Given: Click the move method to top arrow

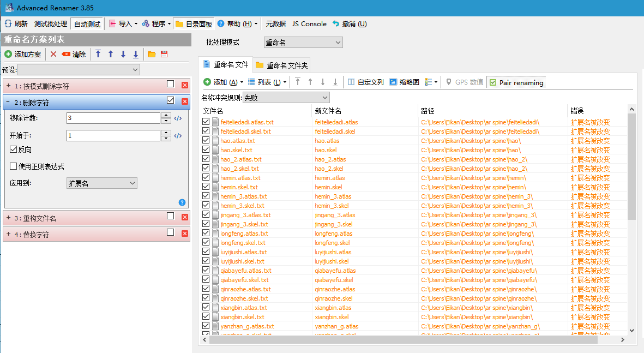Looking at the screenshot, I should 98,54.
